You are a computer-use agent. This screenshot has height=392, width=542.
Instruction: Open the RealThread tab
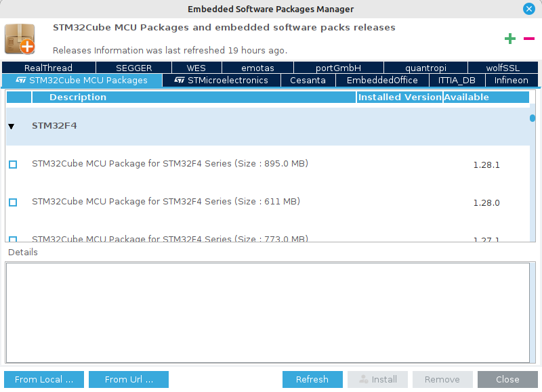[x=48, y=68]
